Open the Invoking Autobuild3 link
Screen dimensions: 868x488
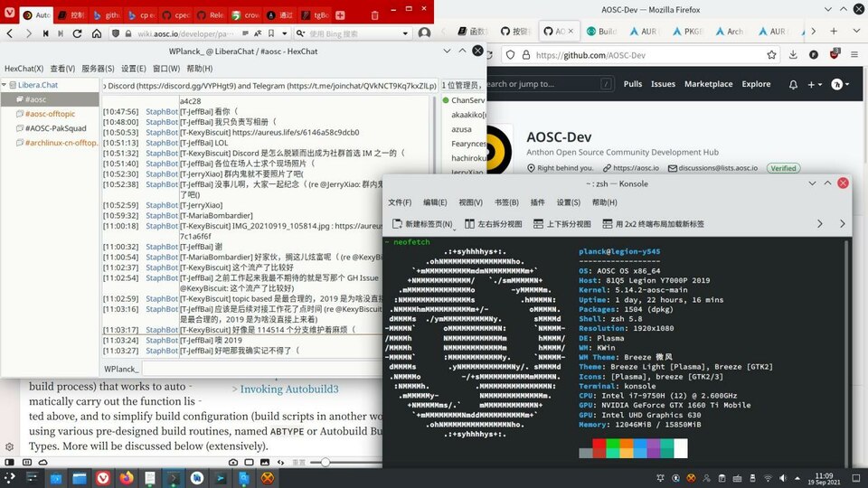288,389
